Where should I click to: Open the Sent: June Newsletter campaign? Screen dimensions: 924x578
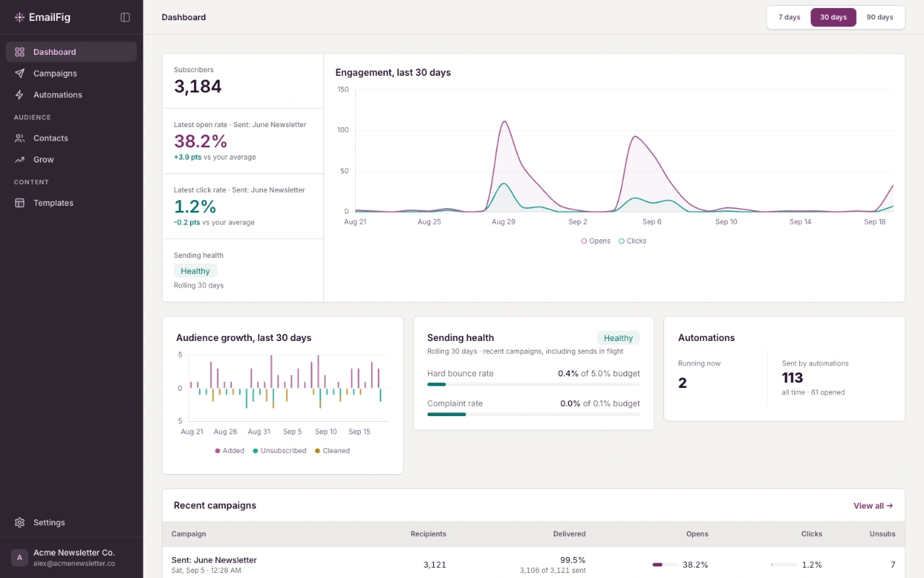[x=214, y=560]
